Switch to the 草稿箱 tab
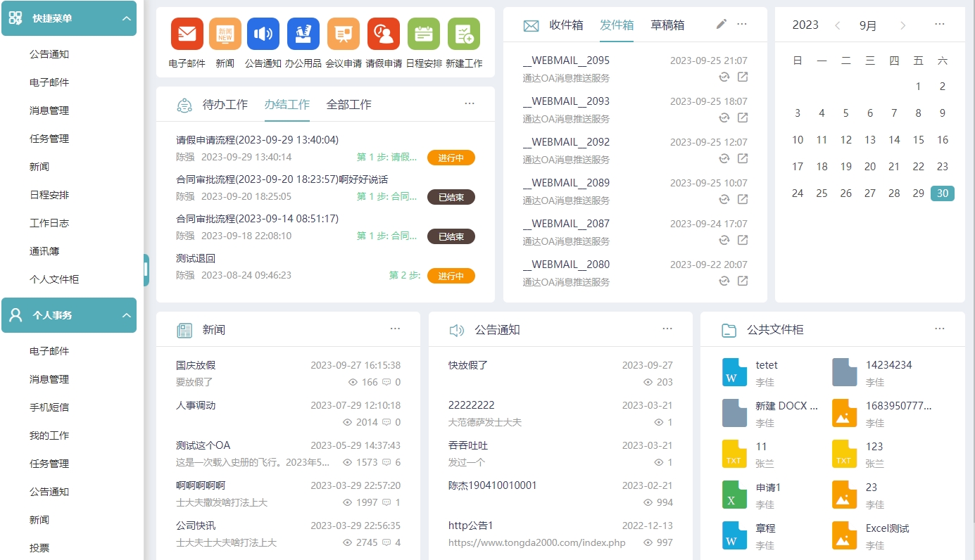Screen dimensions: 975x560 pyautogui.click(x=667, y=25)
